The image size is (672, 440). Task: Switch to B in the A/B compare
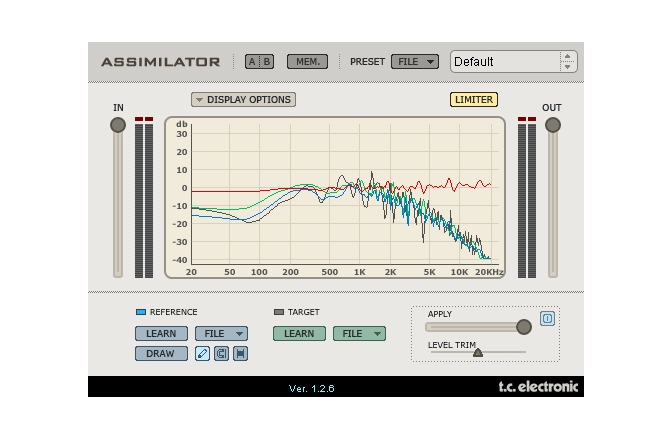tap(267, 62)
